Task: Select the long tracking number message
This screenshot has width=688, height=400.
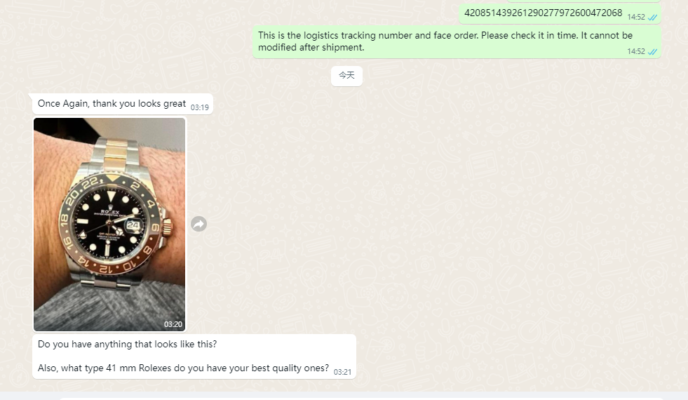Action: (560, 14)
